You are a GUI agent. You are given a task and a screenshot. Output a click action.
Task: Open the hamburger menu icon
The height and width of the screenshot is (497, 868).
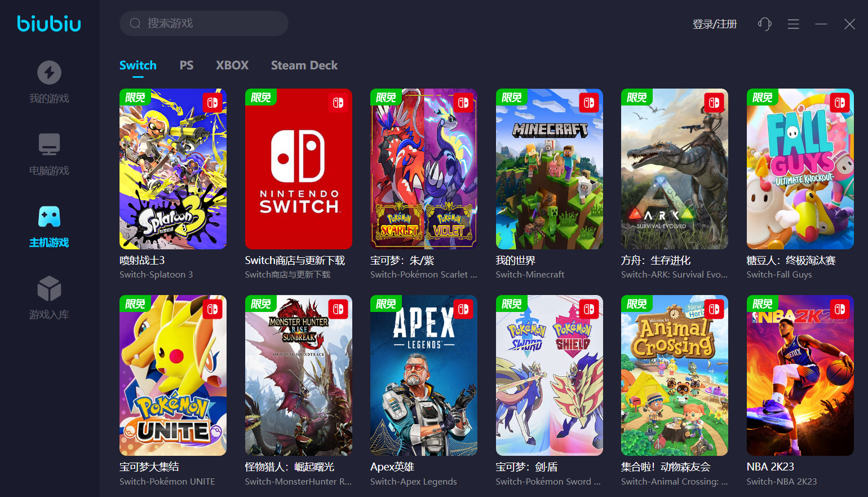[x=793, y=24]
